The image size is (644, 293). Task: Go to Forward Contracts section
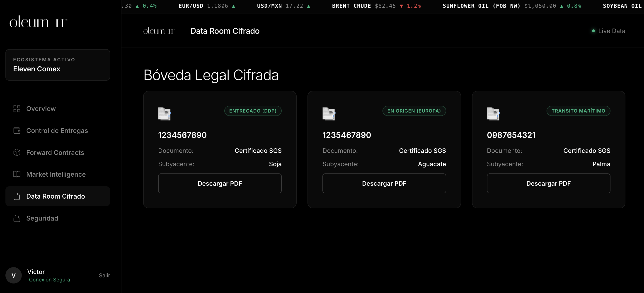pyautogui.click(x=55, y=152)
